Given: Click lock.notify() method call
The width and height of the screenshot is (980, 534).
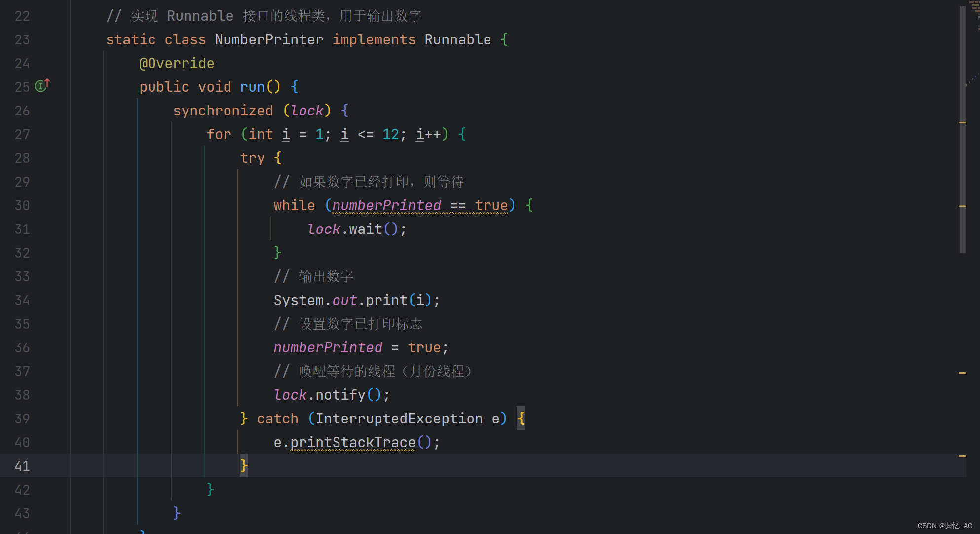Looking at the screenshot, I should (x=331, y=395).
